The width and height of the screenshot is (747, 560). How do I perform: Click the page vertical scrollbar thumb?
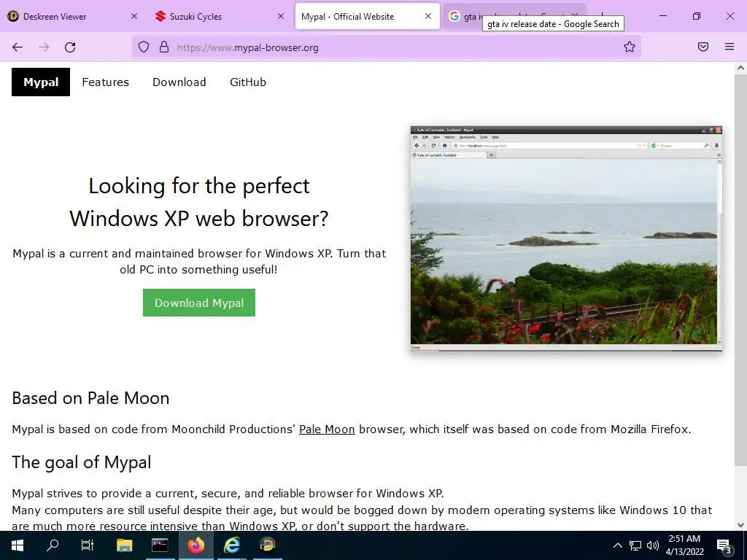tap(740, 269)
